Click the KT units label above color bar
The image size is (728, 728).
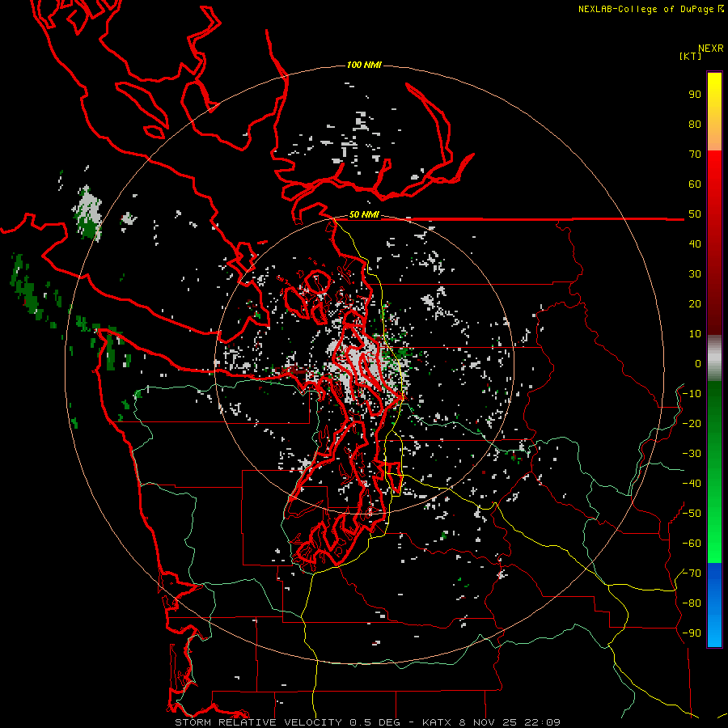pos(691,56)
